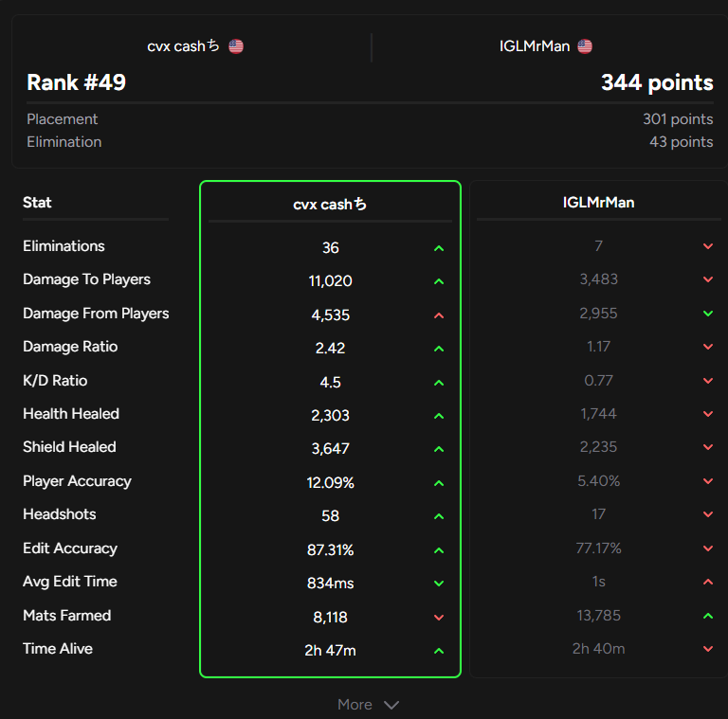Click IGLMrMan K/D Ratio 0.77
The image size is (728, 719).
pos(598,381)
